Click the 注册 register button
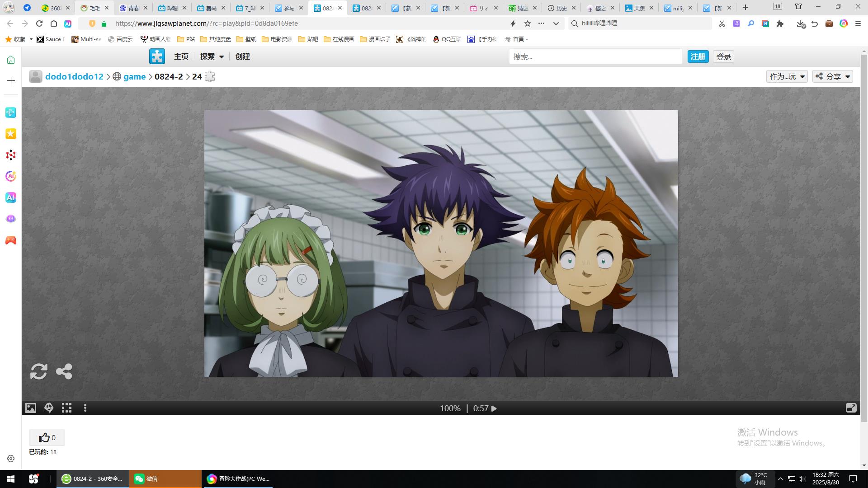The width and height of the screenshot is (868, 488). click(x=698, y=56)
